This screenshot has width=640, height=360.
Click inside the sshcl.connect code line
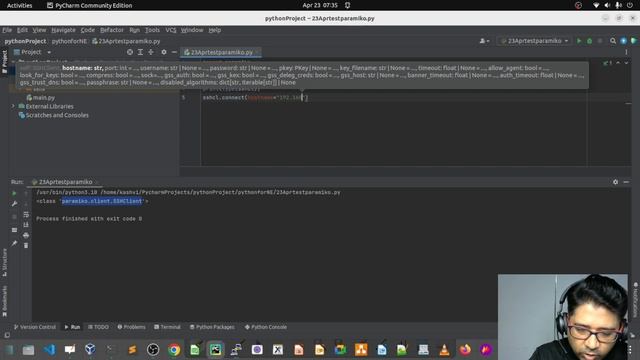coord(255,98)
